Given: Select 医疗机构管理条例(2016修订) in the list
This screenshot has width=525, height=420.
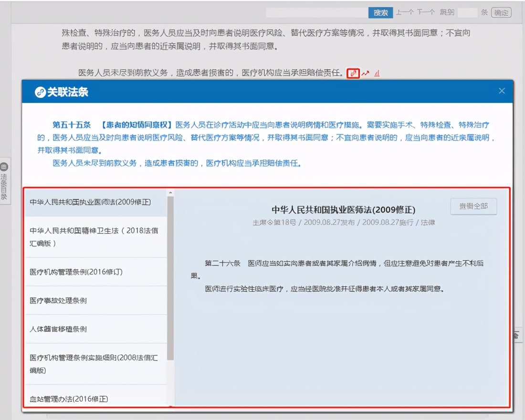Looking at the screenshot, I should (x=96, y=272).
